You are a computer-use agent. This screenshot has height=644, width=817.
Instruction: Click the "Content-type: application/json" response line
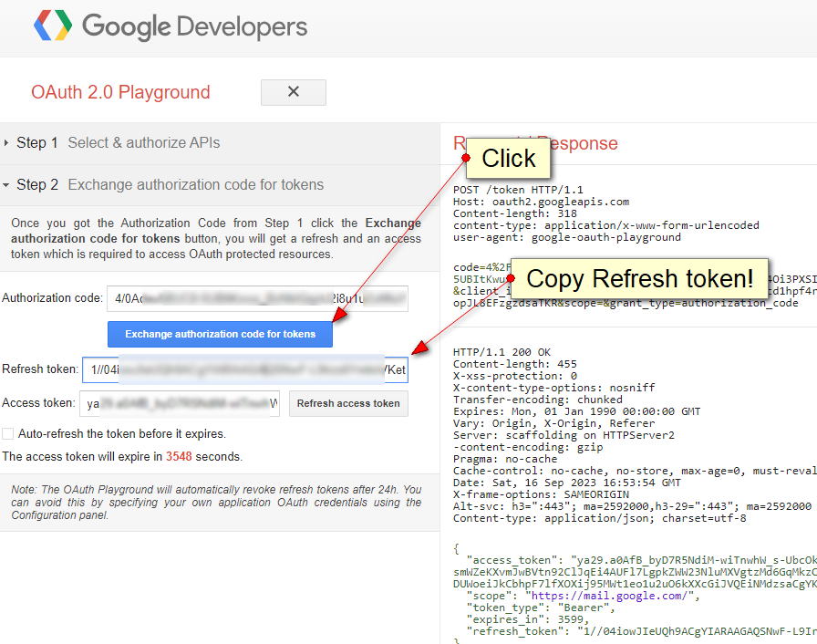pyautogui.click(x=600, y=518)
